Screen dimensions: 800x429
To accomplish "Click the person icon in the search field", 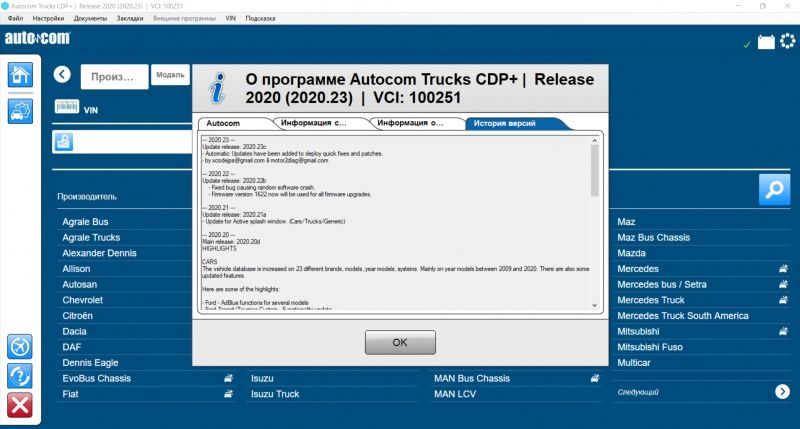I will [64, 142].
